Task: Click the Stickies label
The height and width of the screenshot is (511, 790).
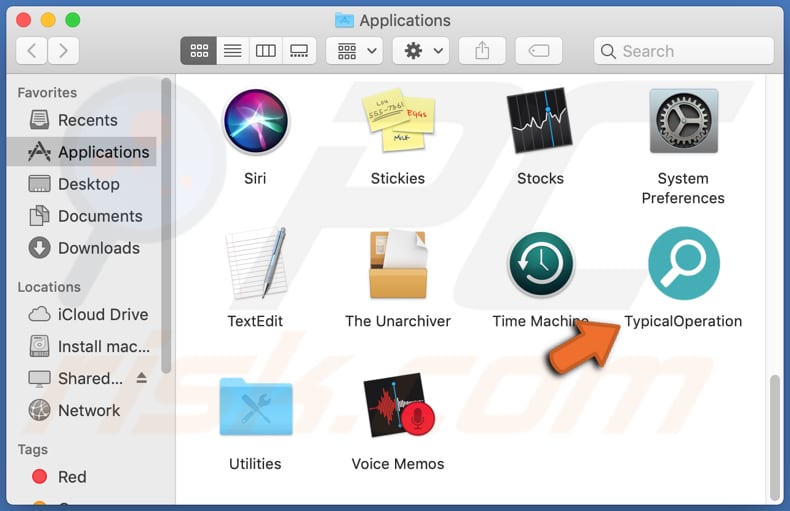Action: click(398, 178)
